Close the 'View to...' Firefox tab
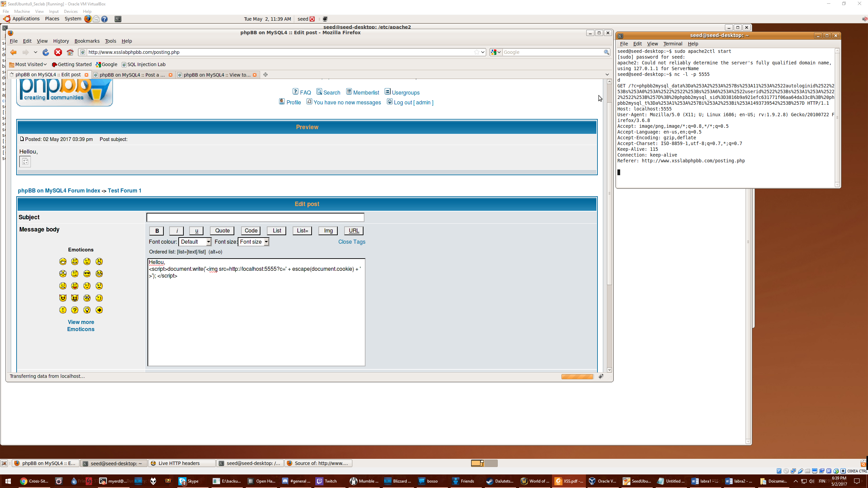The height and width of the screenshot is (488, 868). (x=255, y=75)
